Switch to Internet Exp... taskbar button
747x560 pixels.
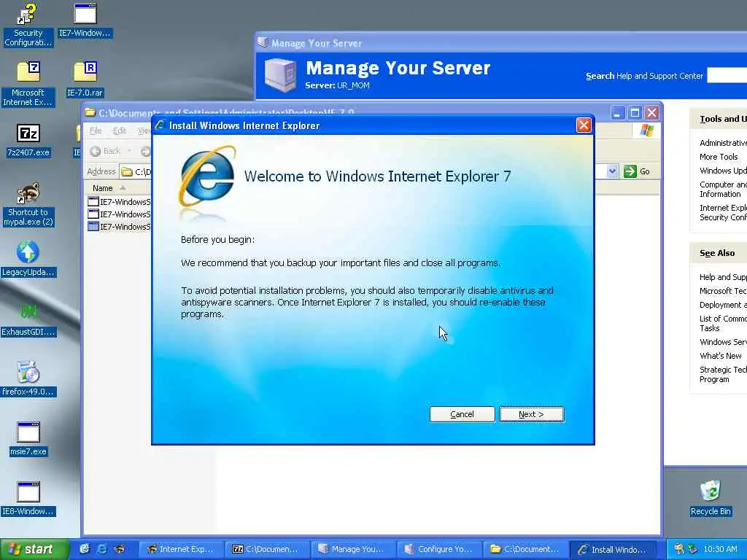[x=181, y=549]
